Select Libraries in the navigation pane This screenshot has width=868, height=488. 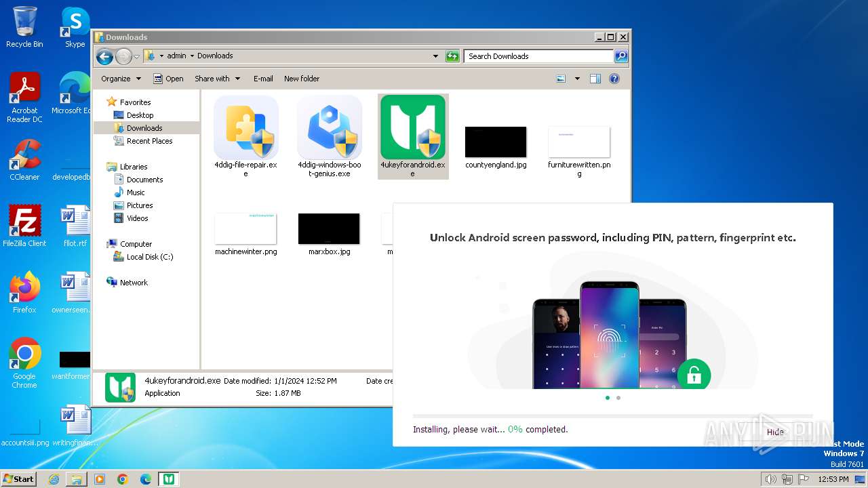coord(134,167)
